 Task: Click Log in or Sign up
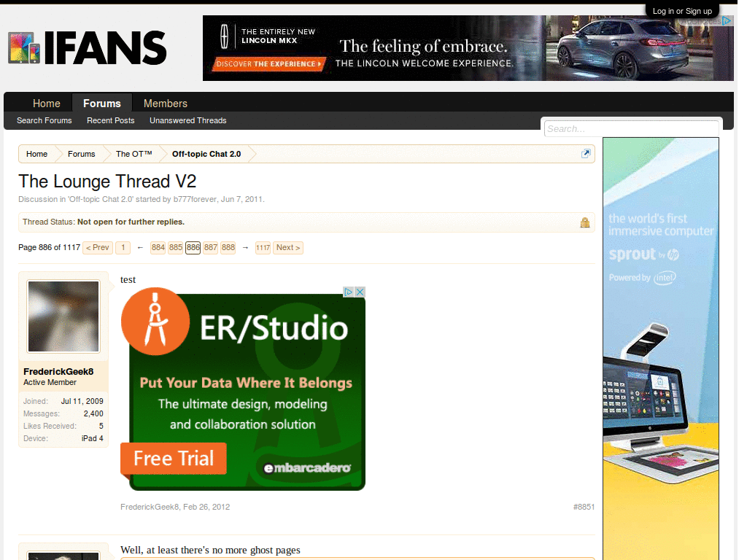[x=682, y=11]
